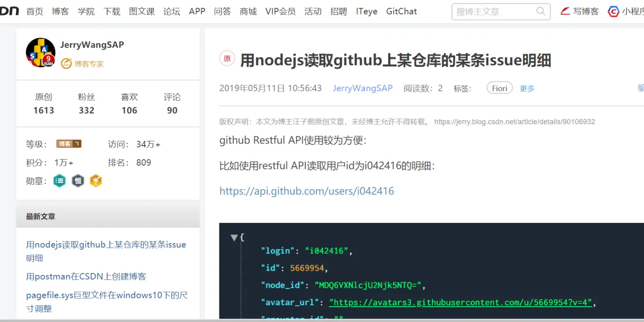Click 博客专家 label under profile name
The height and width of the screenshot is (322, 644).
[x=89, y=64]
